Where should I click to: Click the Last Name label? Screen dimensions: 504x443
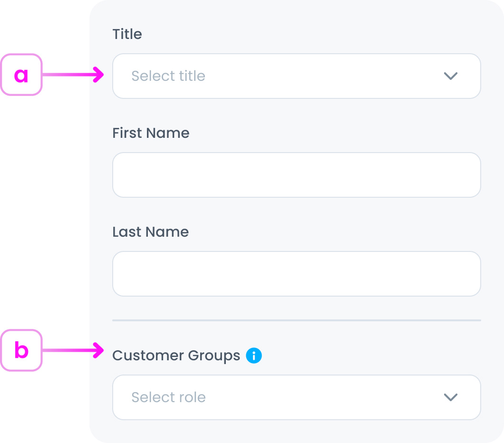pos(150,232)
